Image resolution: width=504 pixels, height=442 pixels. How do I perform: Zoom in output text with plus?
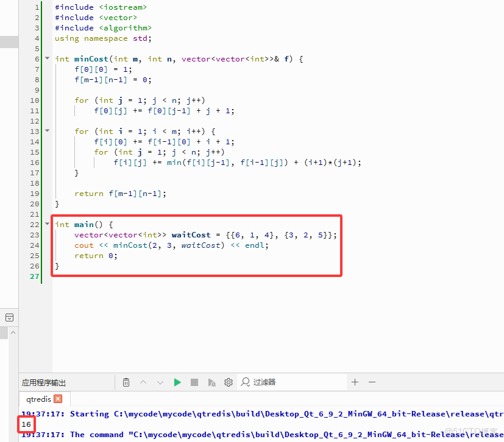pos(355,382)
